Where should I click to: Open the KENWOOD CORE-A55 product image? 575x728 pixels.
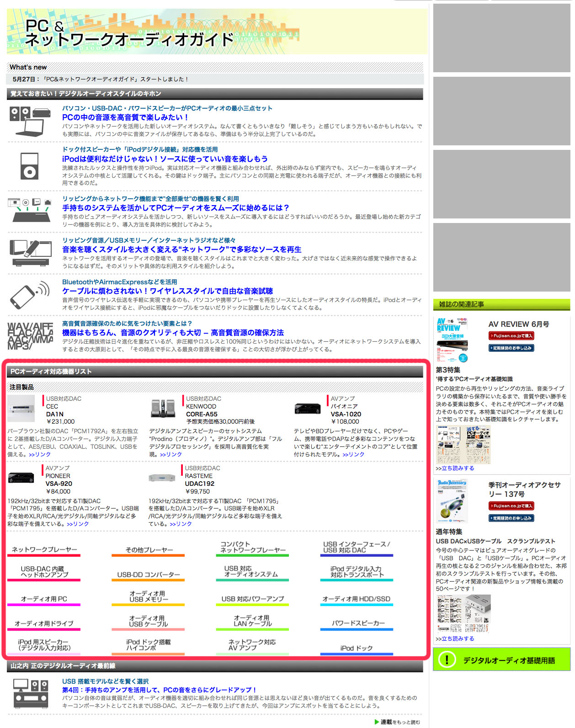164,408
